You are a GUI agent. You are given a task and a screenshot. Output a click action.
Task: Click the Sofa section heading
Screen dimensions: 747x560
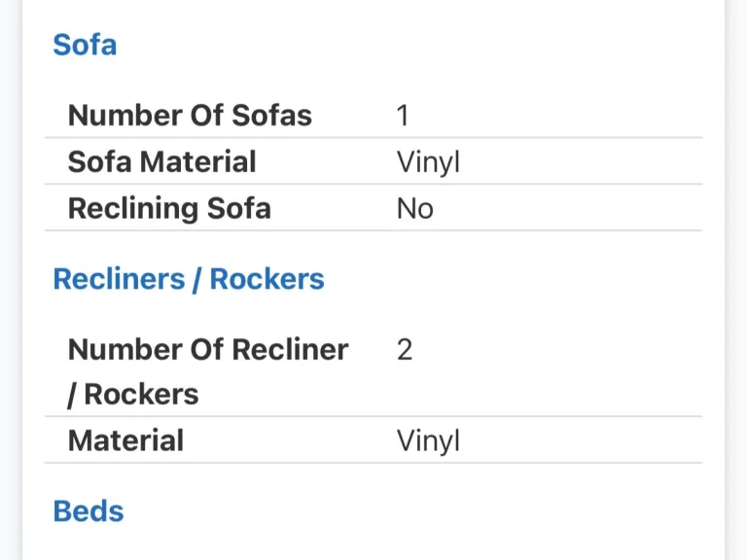(85, 45)
